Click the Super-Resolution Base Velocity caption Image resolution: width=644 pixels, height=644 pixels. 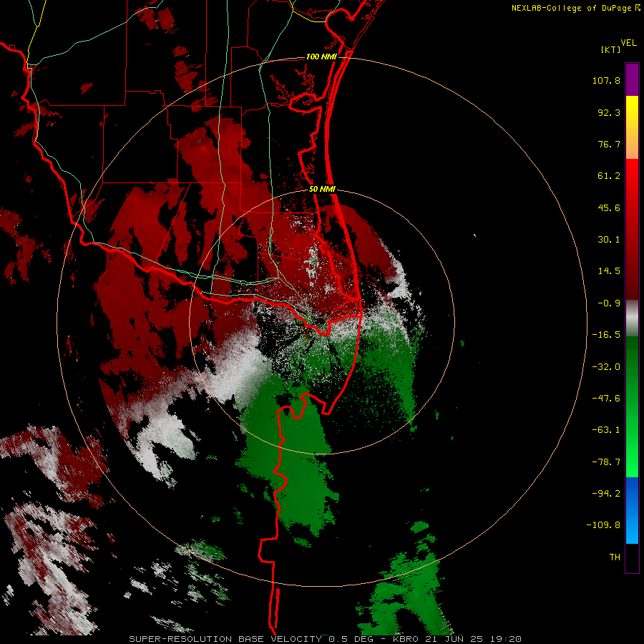(326, 639)
